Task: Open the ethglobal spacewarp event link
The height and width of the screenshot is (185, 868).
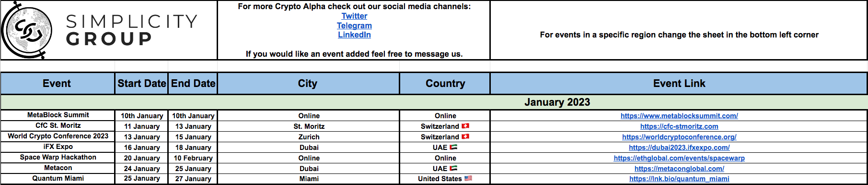Action: [679, 158]
